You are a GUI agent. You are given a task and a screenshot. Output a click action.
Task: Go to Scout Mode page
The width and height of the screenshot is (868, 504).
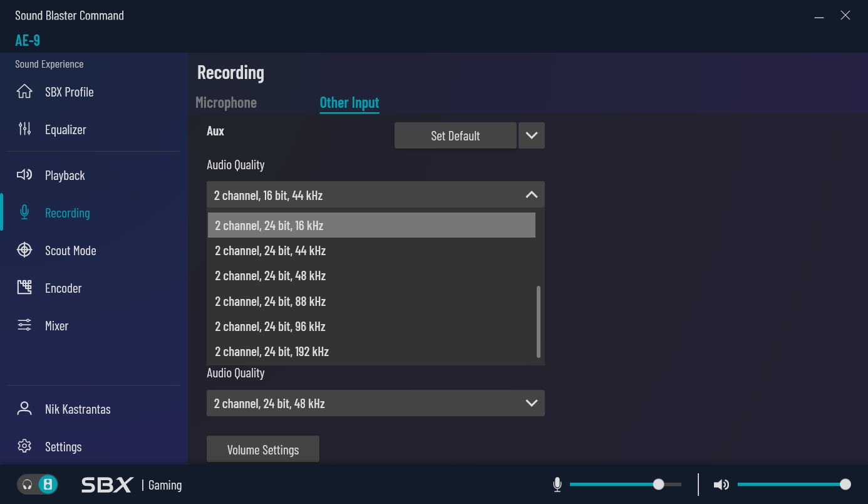pyautogui.click(x=71, y=250)
